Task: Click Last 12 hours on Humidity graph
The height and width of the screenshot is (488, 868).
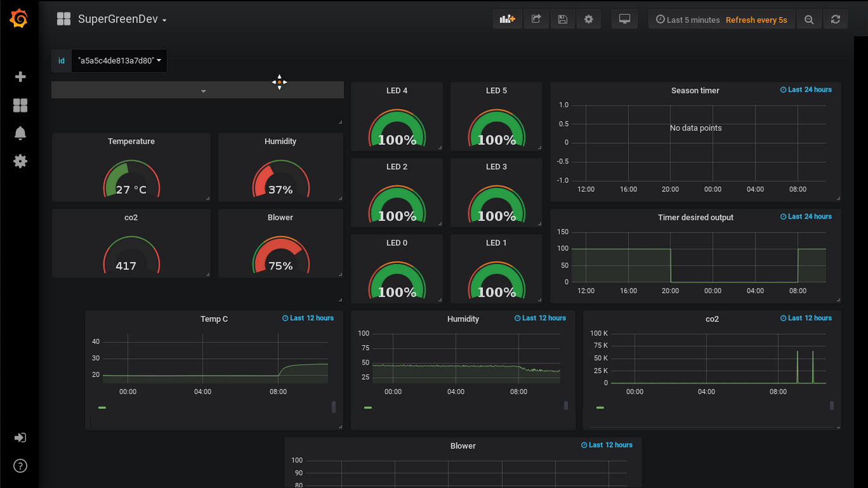Action: (x=540, y=318)
